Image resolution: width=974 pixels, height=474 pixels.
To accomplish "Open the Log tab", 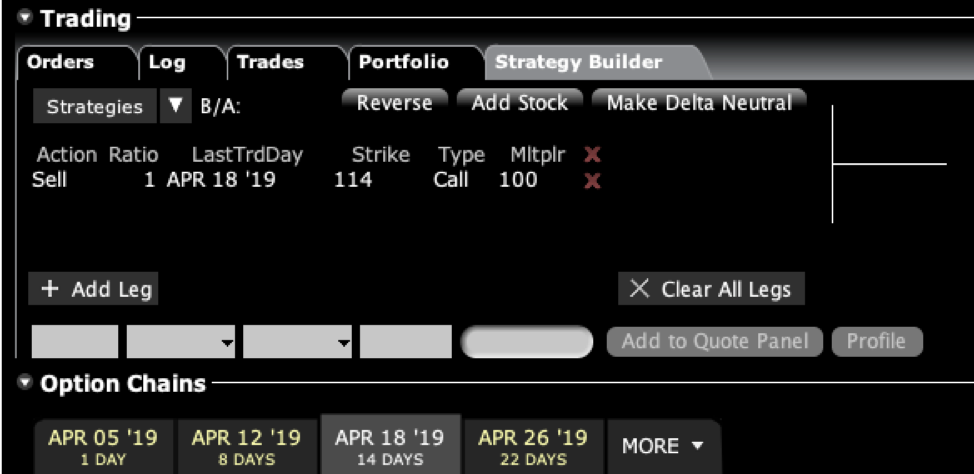I will 167,62.
